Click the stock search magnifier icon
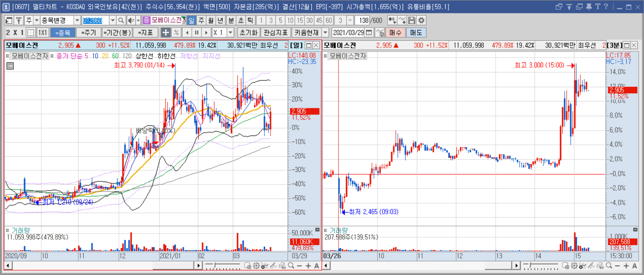The height and width of the screenshot is (275, 644). (x=121, y=20)
